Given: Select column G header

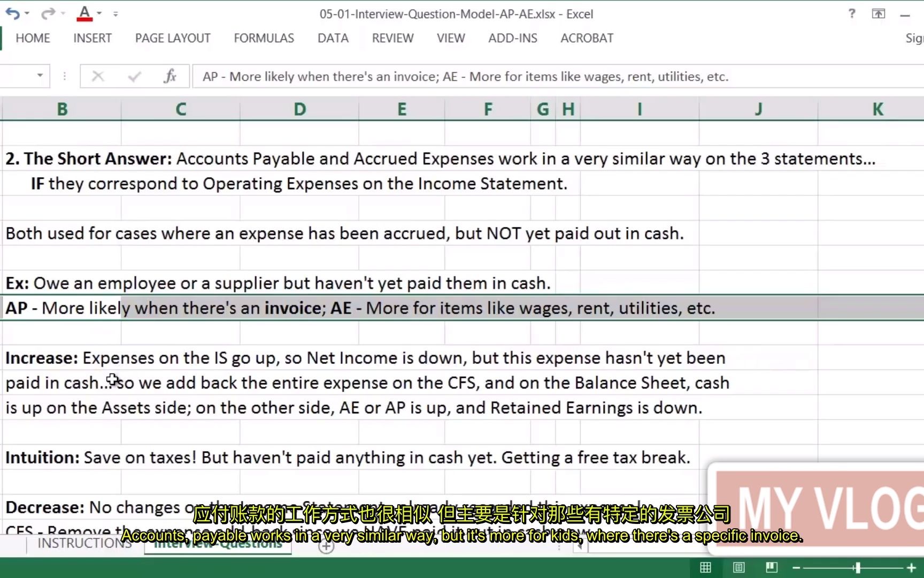Looking at the screenshot, I should (543, 109).
